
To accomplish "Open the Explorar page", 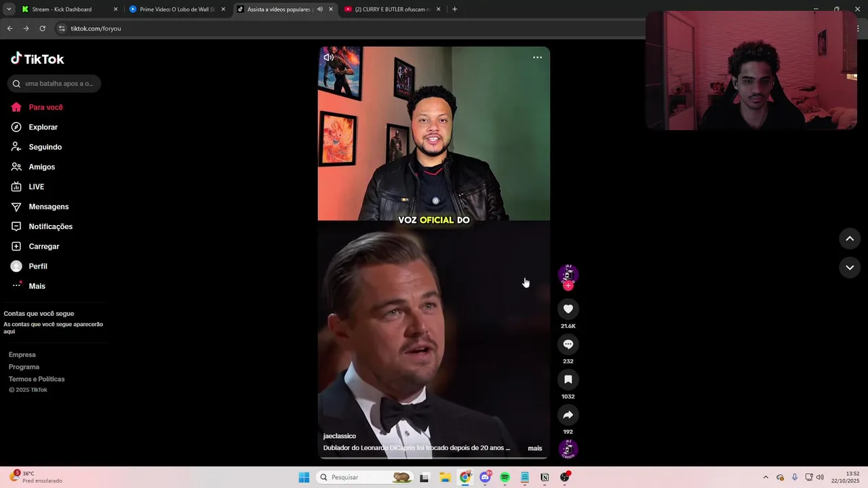I will pos(35,127).
